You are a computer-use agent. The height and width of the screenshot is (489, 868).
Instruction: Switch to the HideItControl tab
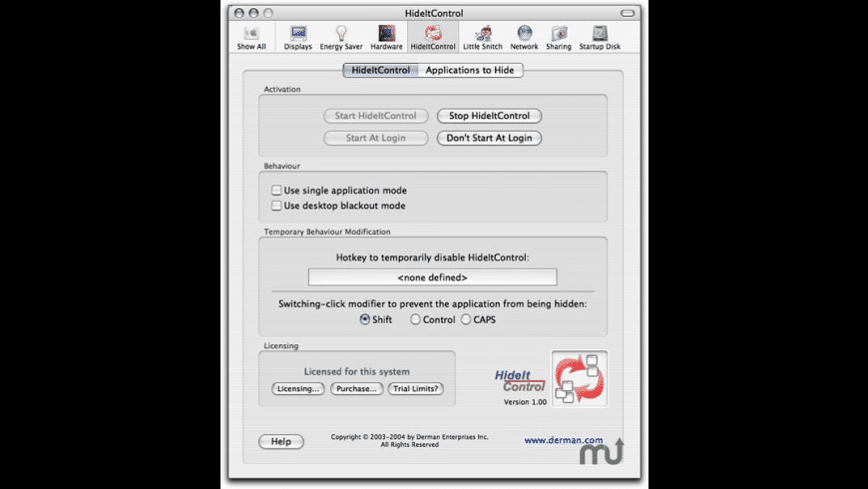click(381, 70)
